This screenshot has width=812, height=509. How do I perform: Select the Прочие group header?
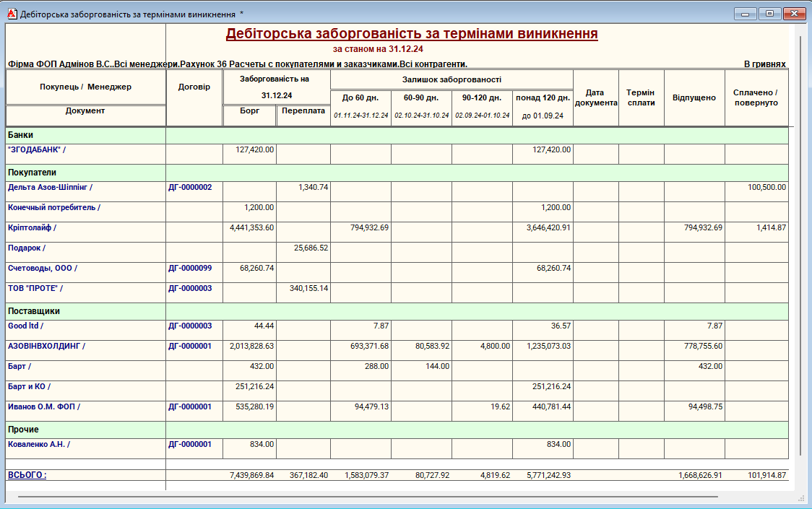click(24, 430)
